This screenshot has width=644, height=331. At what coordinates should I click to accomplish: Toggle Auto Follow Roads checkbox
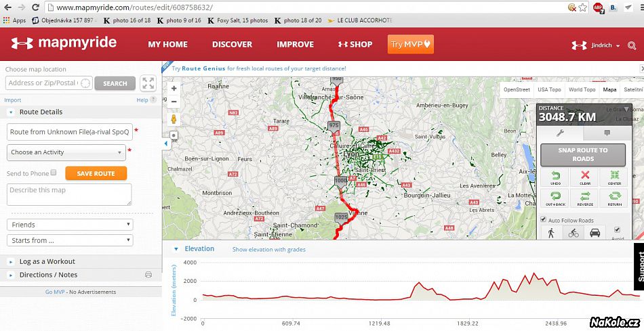click(x=543, y=219)
